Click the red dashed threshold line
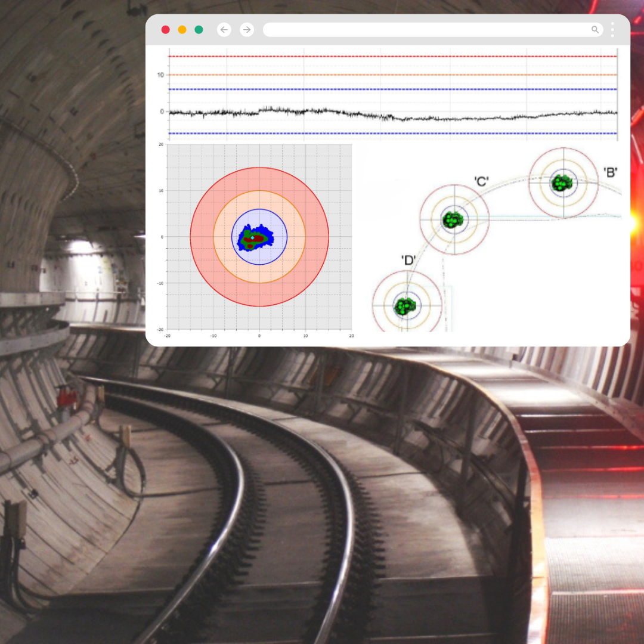This screenshot has height=644, width=644. (x=394, y=57)
